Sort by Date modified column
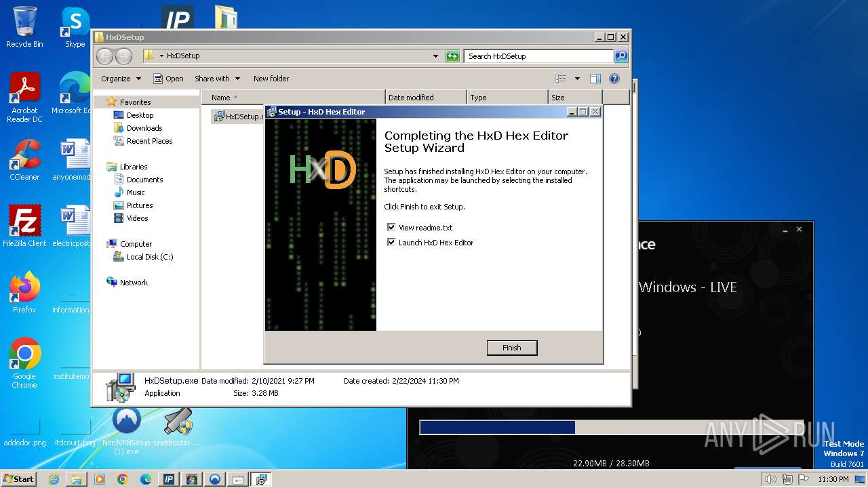The image size is (868, 488). click(x=426, y=98)
